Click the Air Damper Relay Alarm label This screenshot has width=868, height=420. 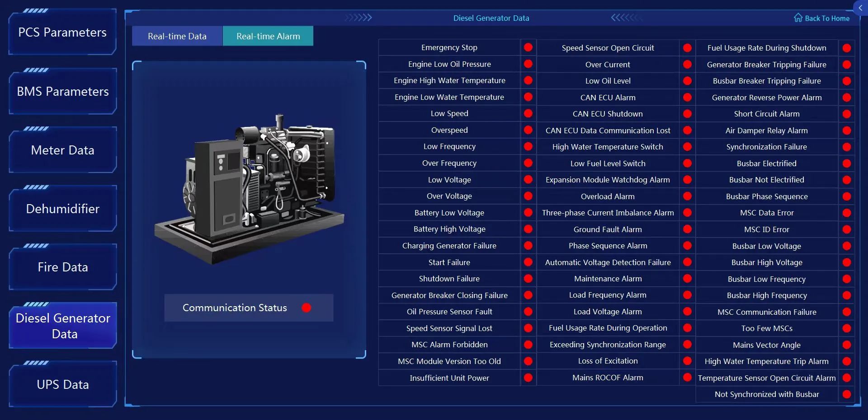point(767,131)
